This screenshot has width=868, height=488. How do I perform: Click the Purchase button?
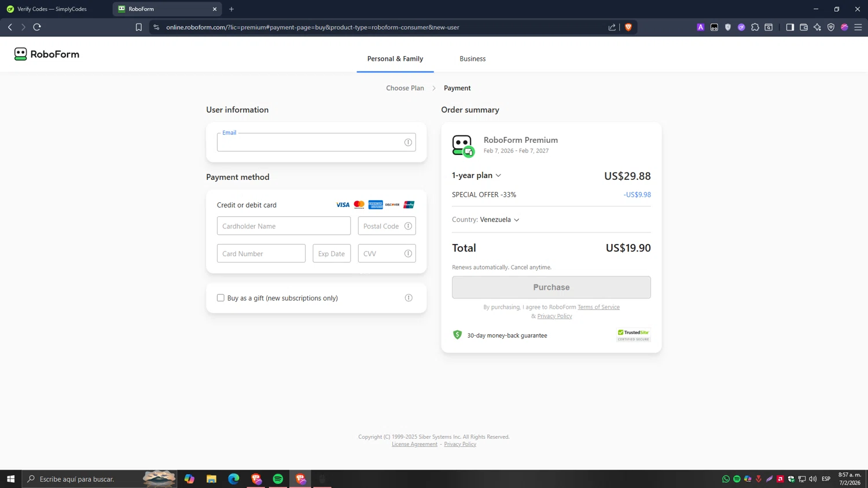pyautogui.click(x=551, y=287)
